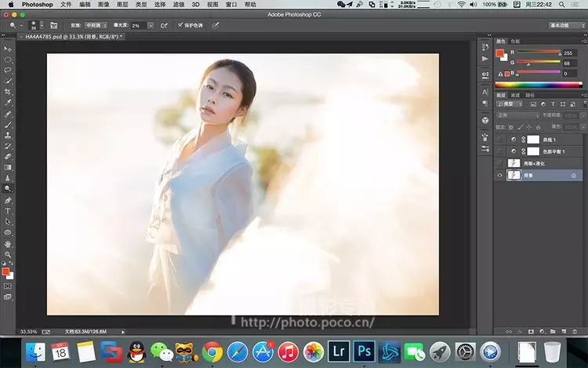Open the 滤镜 menu

[179, 5]
